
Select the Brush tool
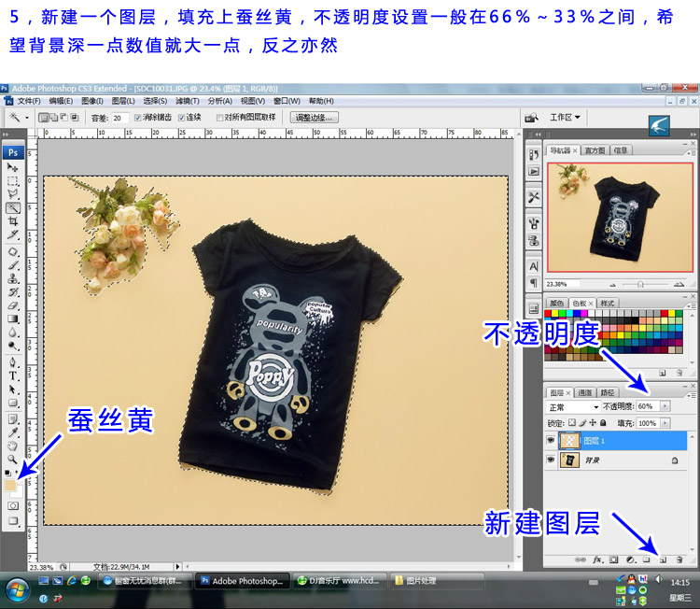coord(12,265)
